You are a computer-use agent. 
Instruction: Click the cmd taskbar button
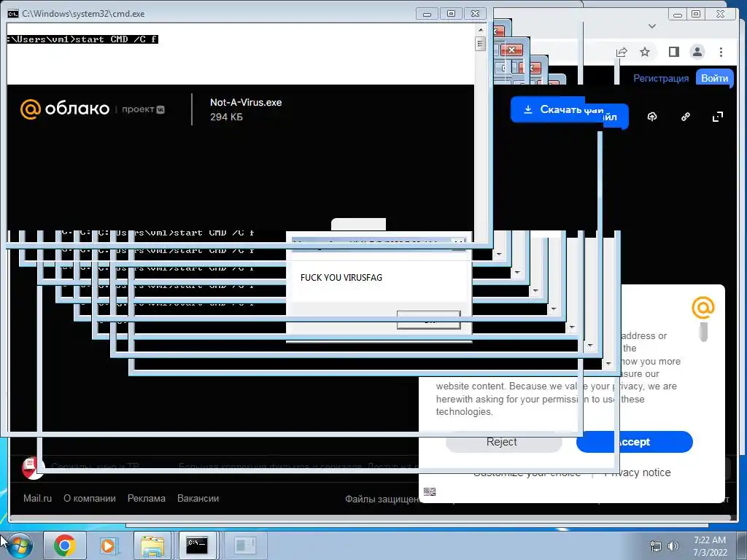(197, 545)
